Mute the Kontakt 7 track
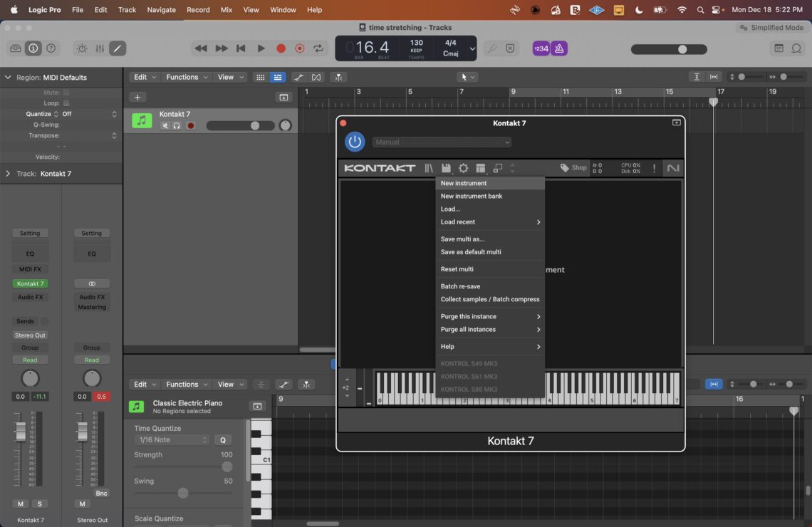 click(165, 125)
